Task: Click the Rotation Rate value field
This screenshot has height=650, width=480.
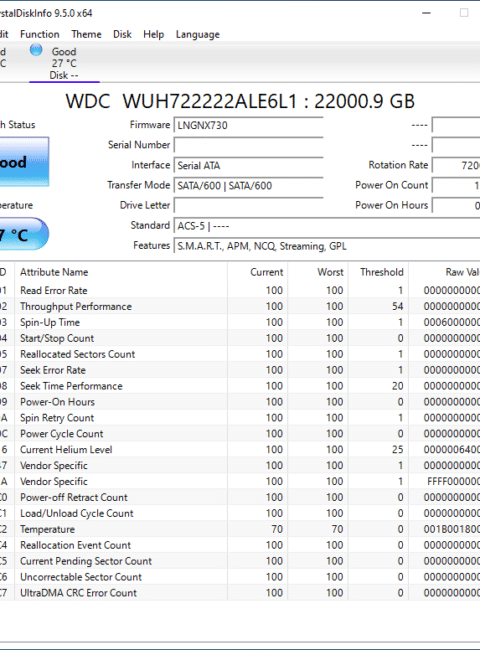Action: pyautogui.click(x=456, y=165)
